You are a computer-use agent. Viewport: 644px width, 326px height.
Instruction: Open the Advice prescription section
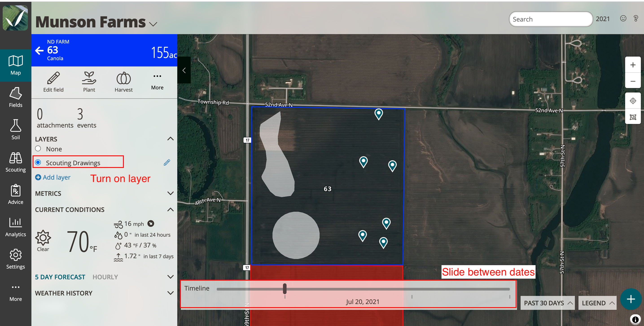click(x=15, y=194)
